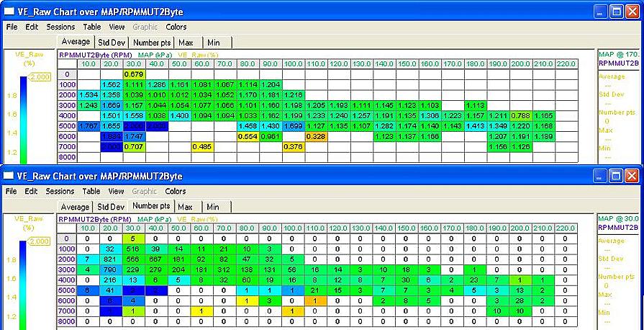Open the Colors menu in bottom window
The height and width of the screenshot is (330, 644).
[x=176, y=192]
